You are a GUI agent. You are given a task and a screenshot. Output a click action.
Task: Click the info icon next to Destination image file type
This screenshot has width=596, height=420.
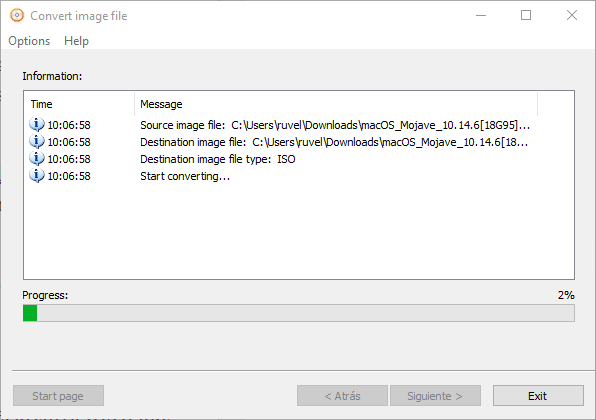point(36,158)
